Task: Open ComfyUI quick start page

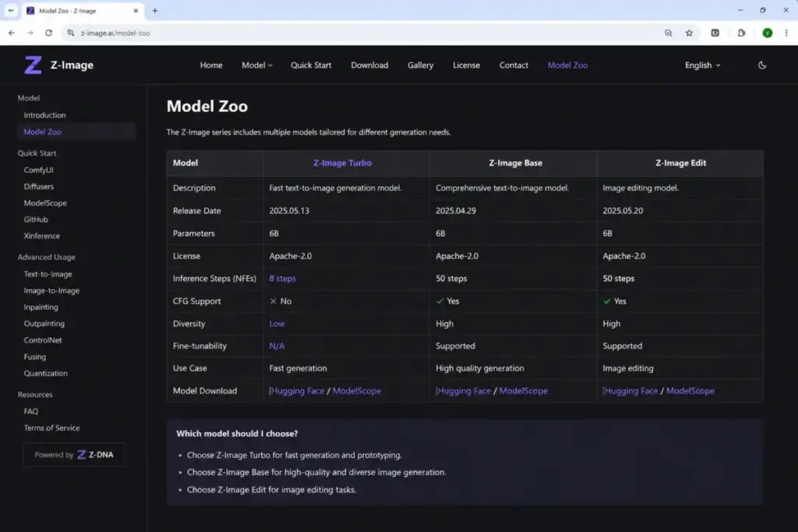Action: [39, 170]
